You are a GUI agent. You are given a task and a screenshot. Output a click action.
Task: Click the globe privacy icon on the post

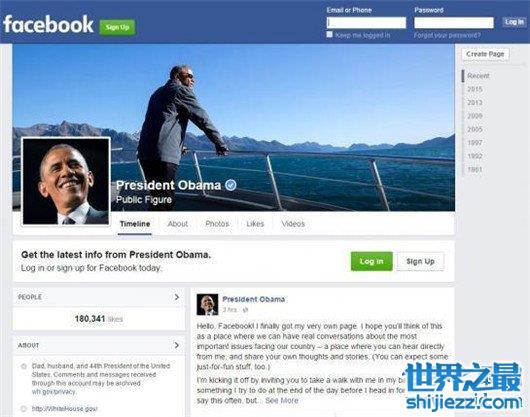(246, 310)
